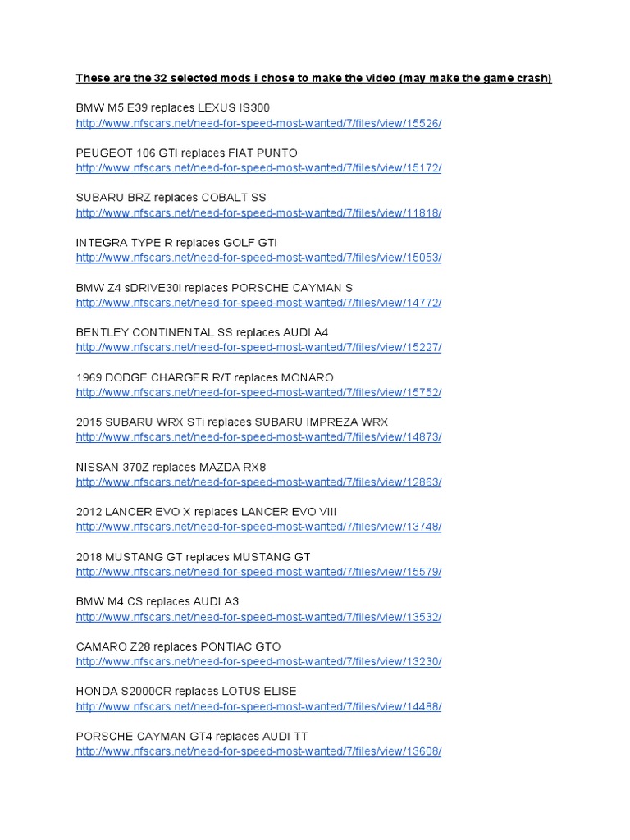
Task: Open the 1969 Dodge Charger R/T link ending 15752
Action: tap(258, 392)
